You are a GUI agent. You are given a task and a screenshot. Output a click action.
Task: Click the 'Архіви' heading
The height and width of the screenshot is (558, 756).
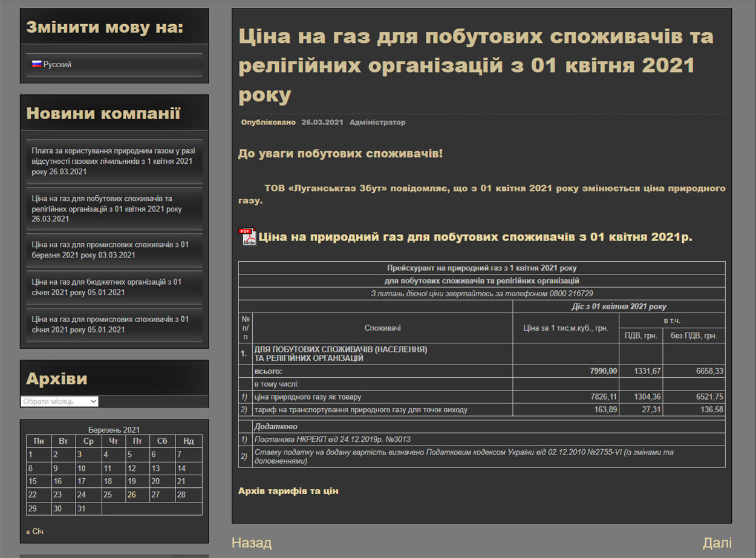[x=57, y=379]
